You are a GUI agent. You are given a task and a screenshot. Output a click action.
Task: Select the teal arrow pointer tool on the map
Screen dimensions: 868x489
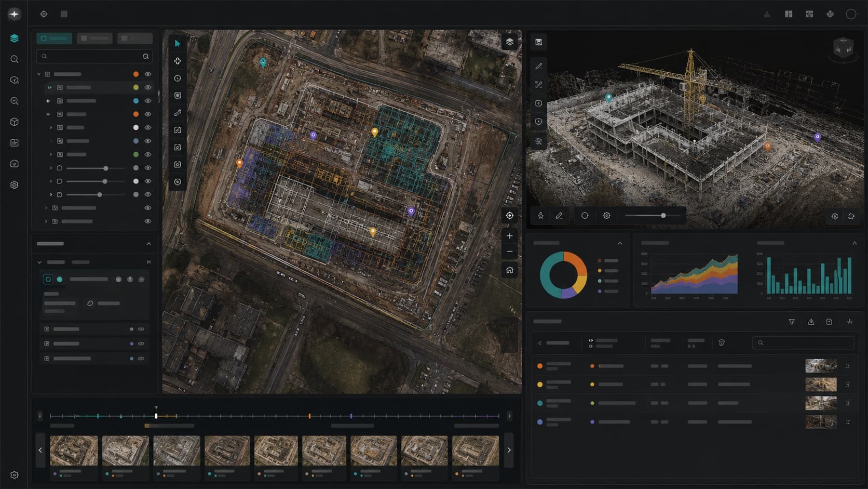[178, 44]
